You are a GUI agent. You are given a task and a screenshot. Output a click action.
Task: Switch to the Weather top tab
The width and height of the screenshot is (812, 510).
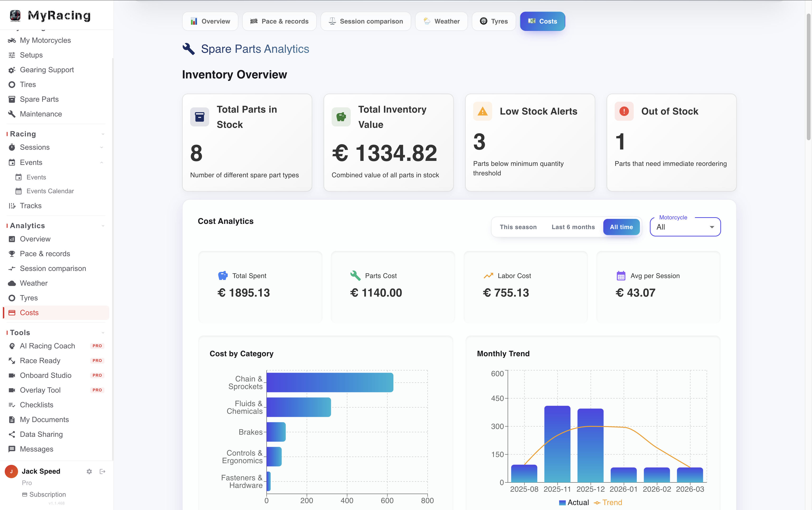pyautogui.click(x=441, y=21)
